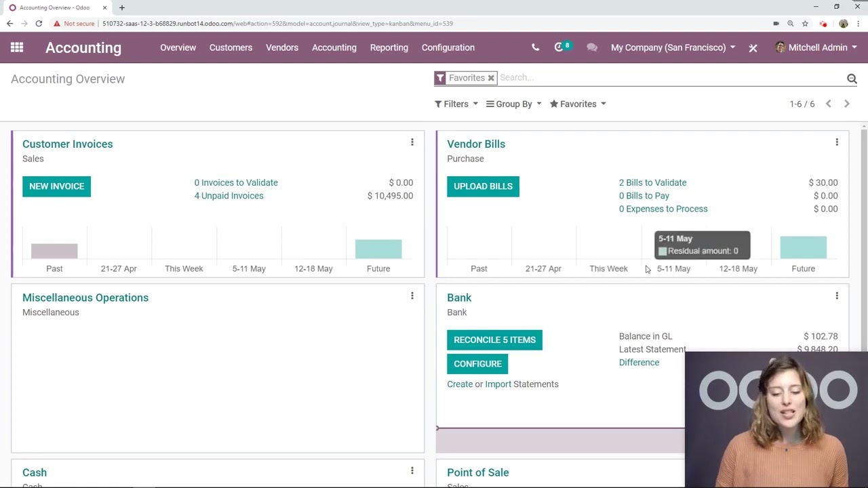Open Bank journal card title
This screenshot has height=488, width=868.
click(459, 298)
